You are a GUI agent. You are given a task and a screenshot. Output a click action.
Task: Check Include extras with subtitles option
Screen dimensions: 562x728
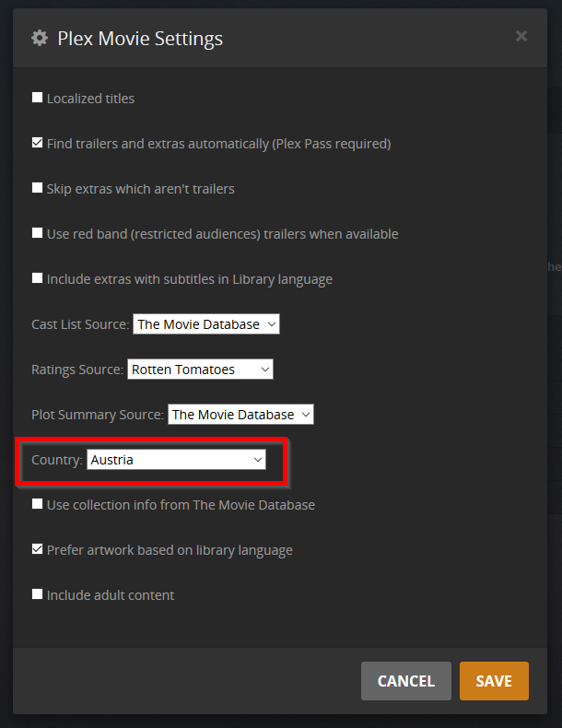pyautogui.click(x=38, y=278)
